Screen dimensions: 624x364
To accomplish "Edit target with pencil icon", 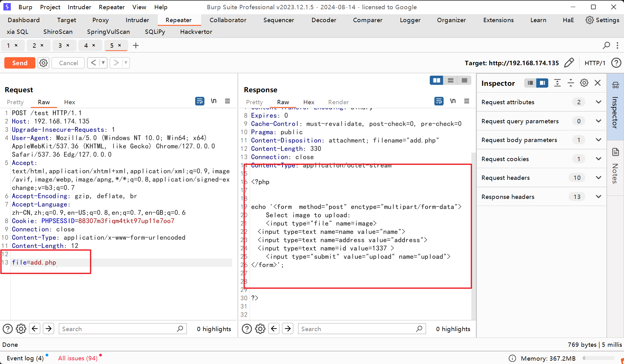I will coord(569,63).
